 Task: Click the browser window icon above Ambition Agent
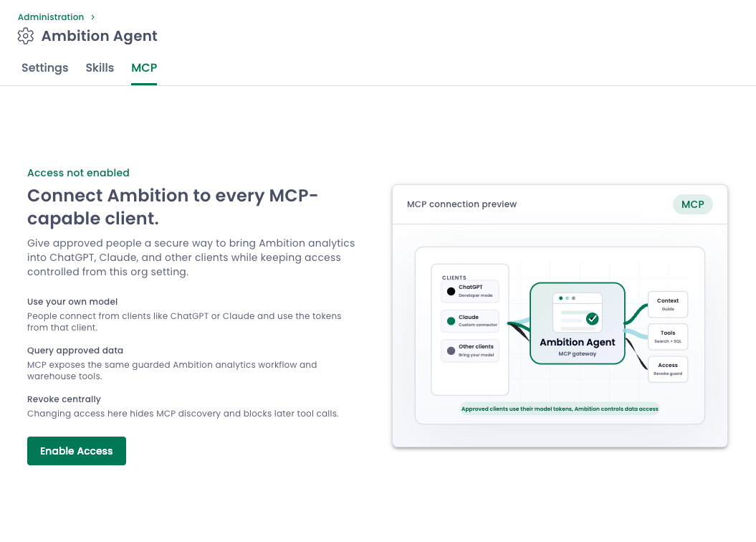tap(578, 313)
